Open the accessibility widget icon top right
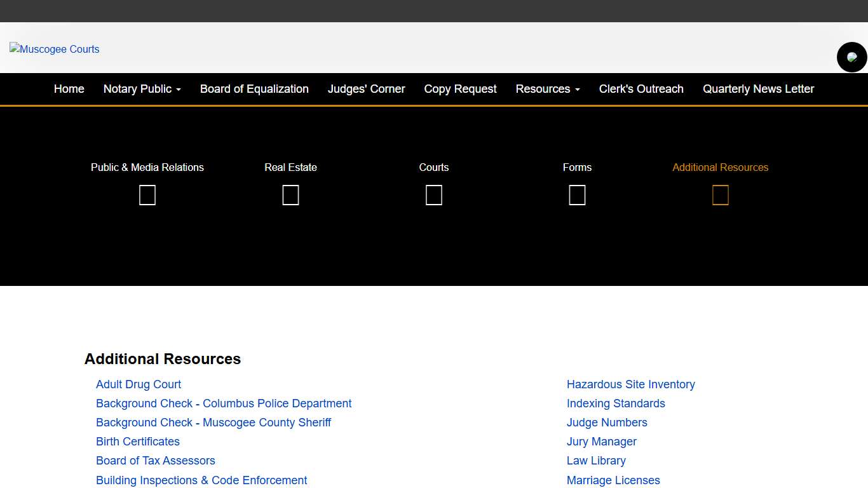 pos(851,57)
